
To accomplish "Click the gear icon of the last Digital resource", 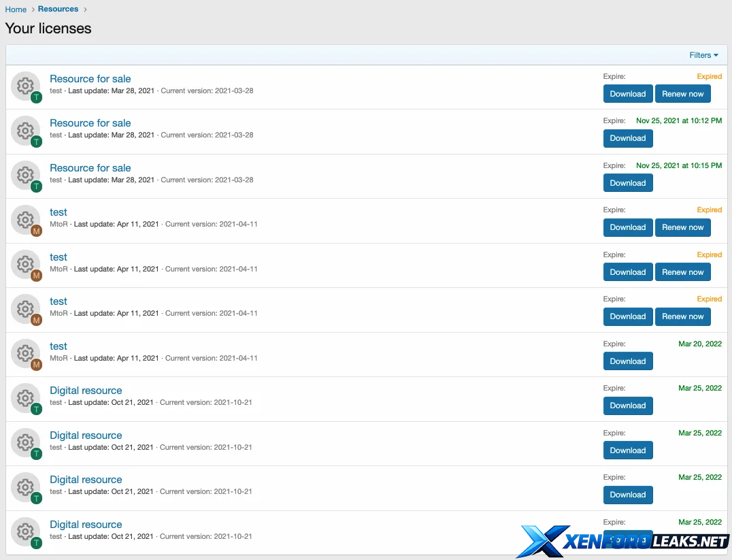I will pos(25,531).
